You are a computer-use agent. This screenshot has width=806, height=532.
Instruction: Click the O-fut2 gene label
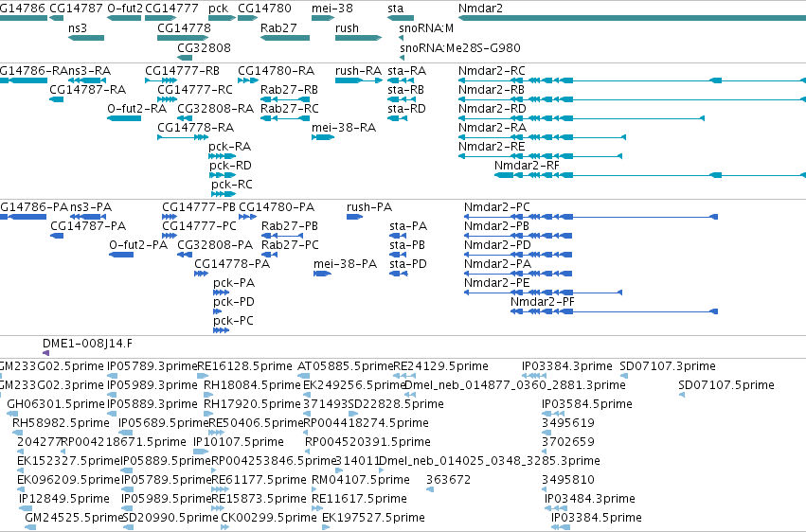coord(125,9)
